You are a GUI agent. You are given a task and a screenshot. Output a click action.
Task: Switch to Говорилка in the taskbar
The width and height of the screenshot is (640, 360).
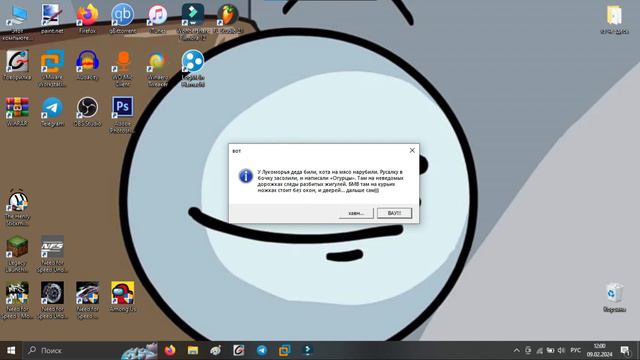coord(239,350)
